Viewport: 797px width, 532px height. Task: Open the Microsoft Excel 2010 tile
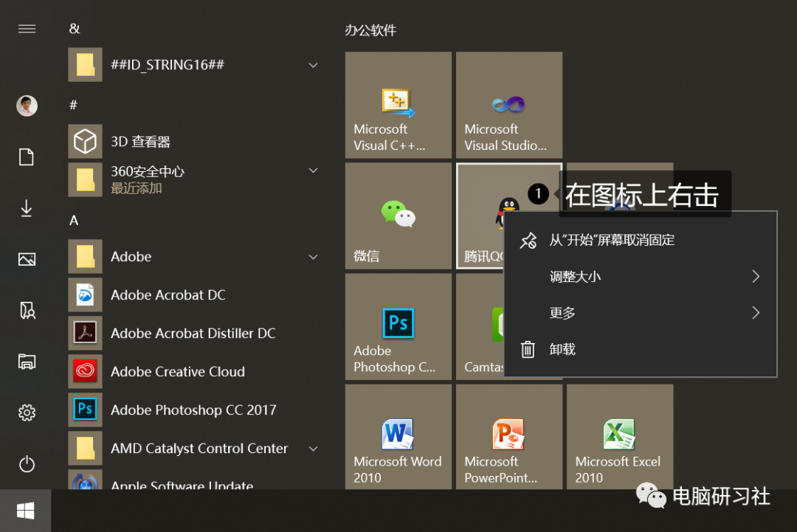[620, 437]
